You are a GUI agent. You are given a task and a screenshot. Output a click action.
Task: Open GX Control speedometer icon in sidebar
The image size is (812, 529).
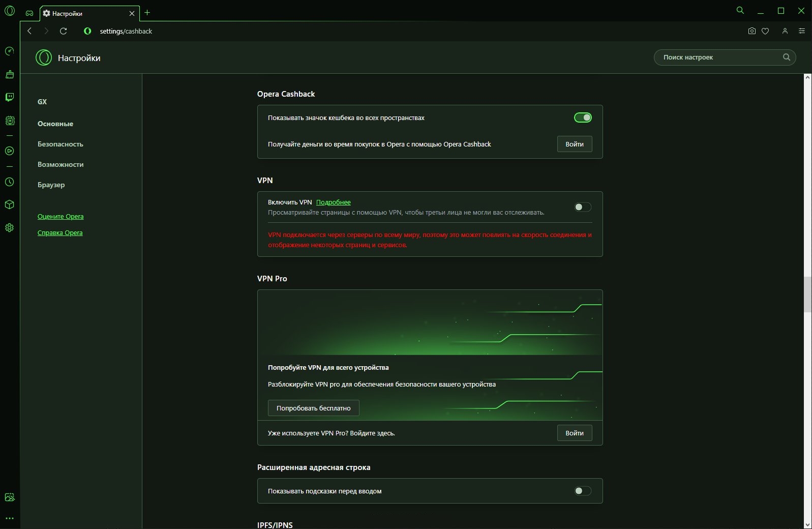[9, 51]
